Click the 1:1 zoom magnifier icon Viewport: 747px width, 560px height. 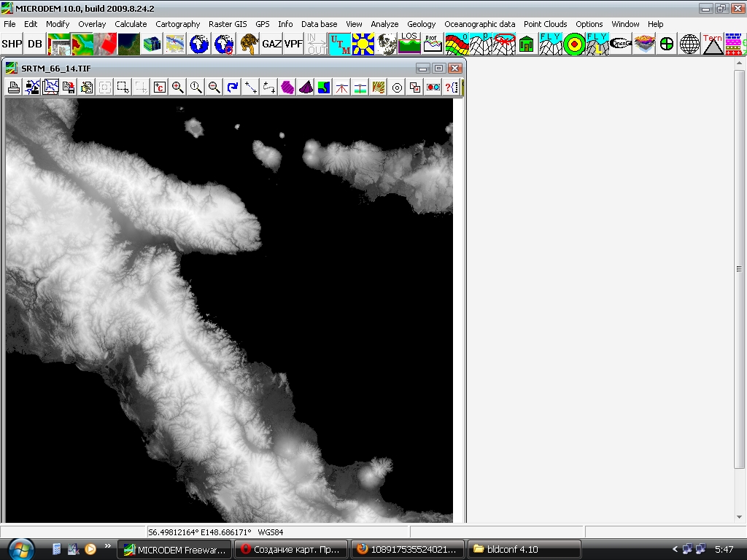point(196,87)
